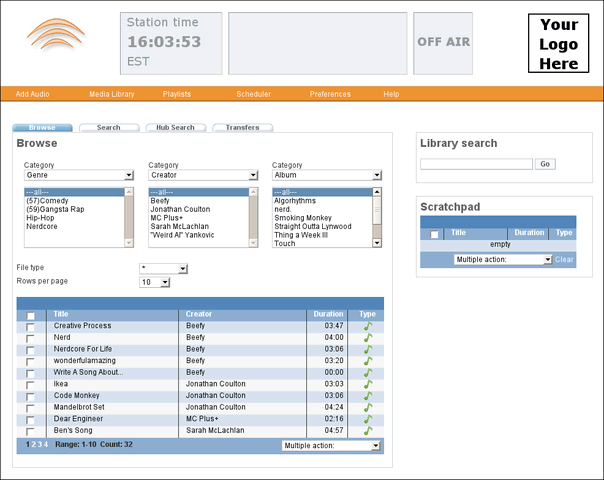Screen dimensions: 604x480
Task: Toggle the Scratchpad header checkbox
Action: coord(434,234)
